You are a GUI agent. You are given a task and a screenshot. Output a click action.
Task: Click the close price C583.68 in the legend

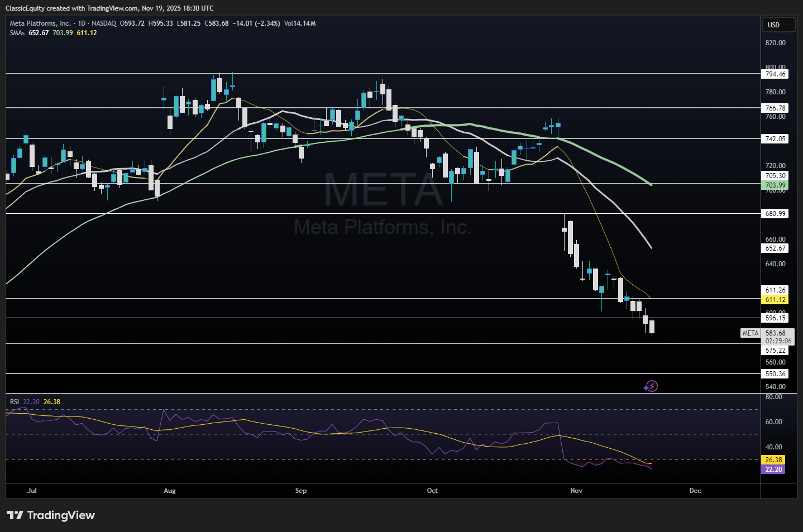coord(217,23)
